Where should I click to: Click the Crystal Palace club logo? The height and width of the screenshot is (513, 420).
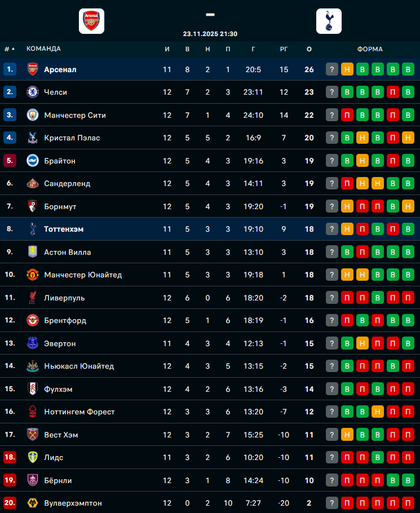tap(32, 138)
